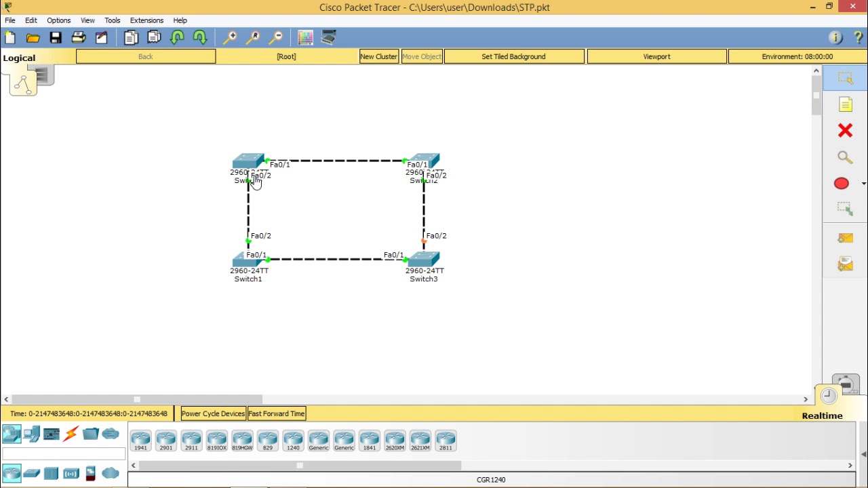Select the 2911 router device
Viewport: 868px width, 488px height.
(x=191, y=441)
